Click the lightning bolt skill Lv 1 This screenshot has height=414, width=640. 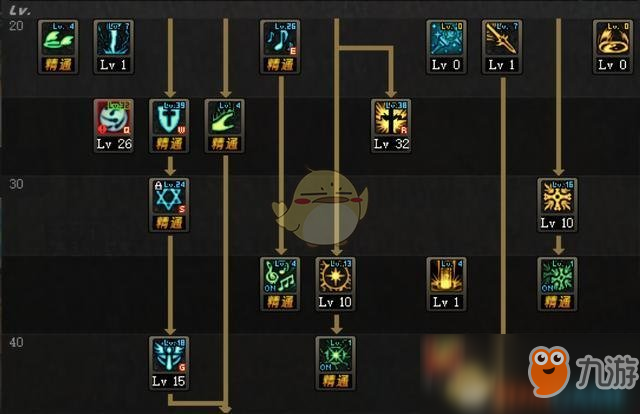[114, 47]
